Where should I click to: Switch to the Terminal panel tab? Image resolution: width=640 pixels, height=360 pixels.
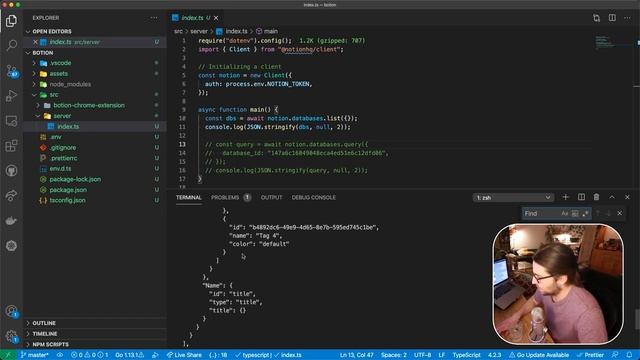(x=189, y=198)
